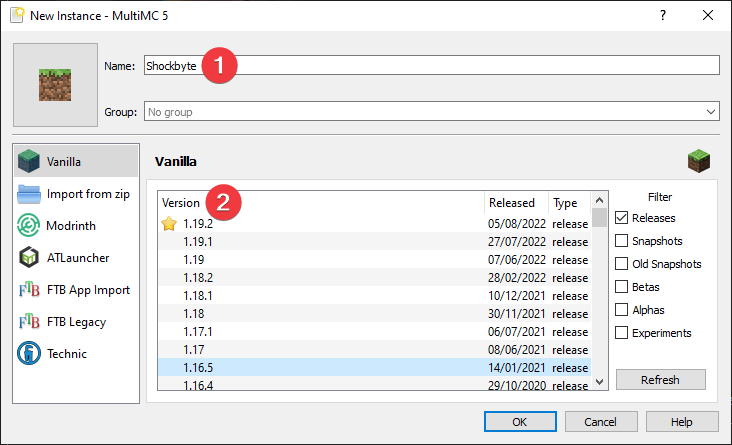Viewport: 732px width, 445px height.
Task: Select version 1.18.2 row
Action: (374, 277)
